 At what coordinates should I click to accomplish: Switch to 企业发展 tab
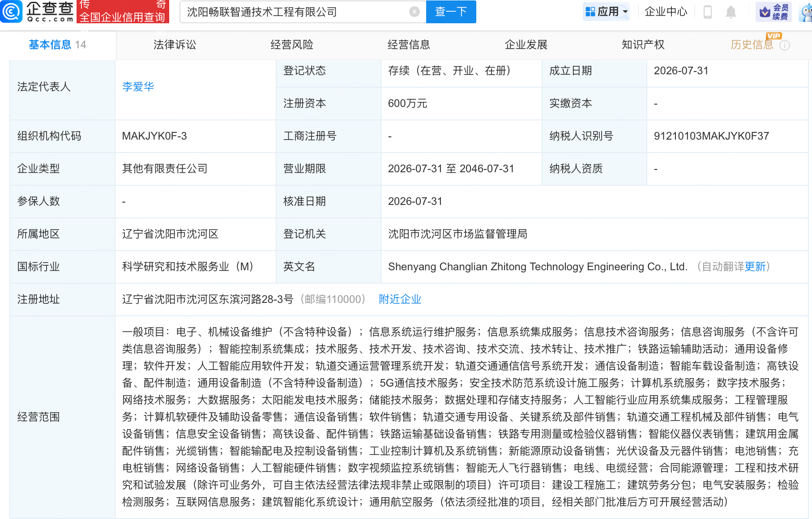[526, 45]
